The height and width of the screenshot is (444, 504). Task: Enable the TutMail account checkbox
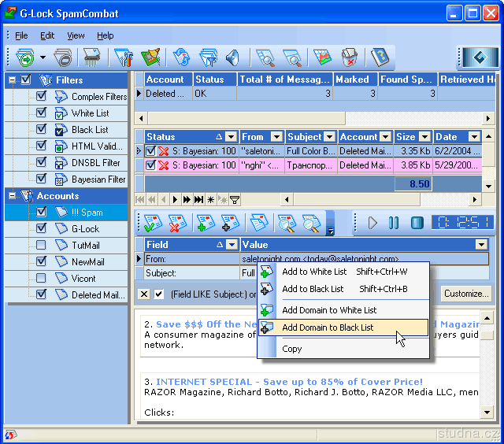42,245
